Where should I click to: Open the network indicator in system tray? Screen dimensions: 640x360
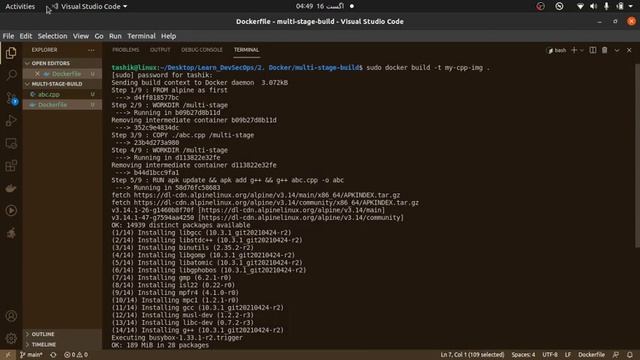pyautogui.click(x=580, y=7)
